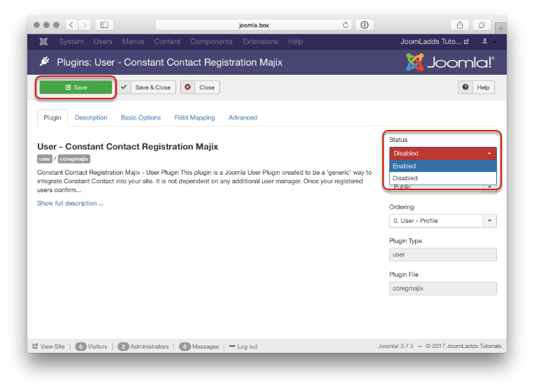Choose Disabled option in the Status list

442,177
